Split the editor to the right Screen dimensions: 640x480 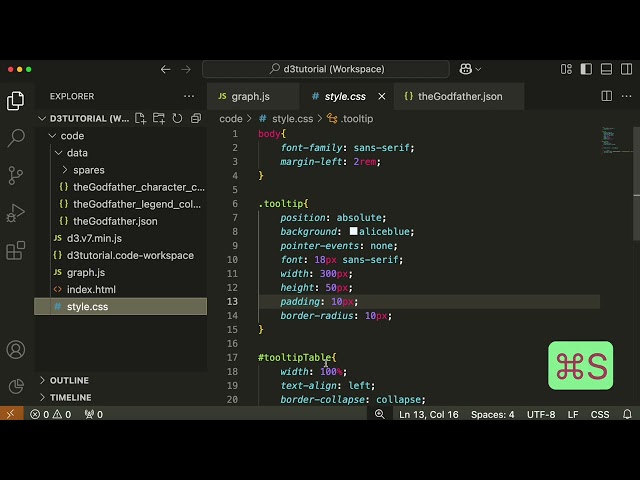coord(607,96)
